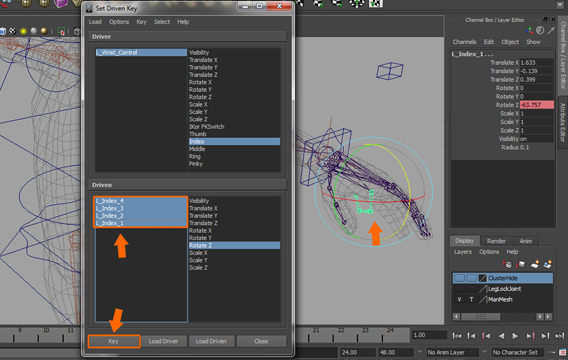Select the Thumb driver attribute
Screen dimensions: 568x360
pos(197,134)
